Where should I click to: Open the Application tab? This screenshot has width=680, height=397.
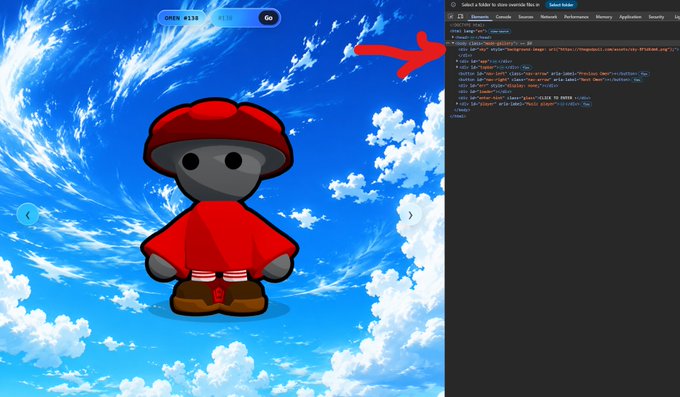(630, 17)
